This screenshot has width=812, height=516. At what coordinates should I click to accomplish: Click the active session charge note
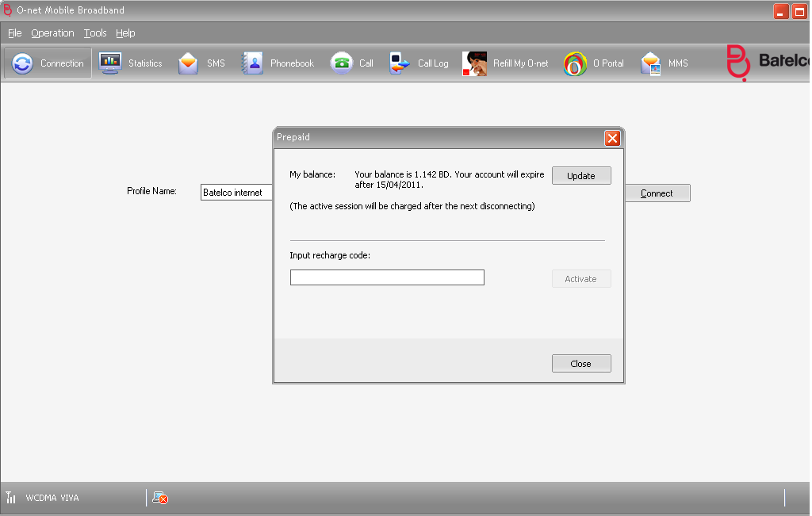click(x=412, y=206)
